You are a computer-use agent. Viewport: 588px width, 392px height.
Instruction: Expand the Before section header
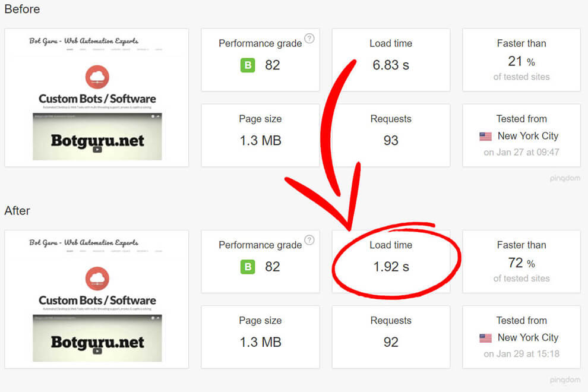[22, 9]
